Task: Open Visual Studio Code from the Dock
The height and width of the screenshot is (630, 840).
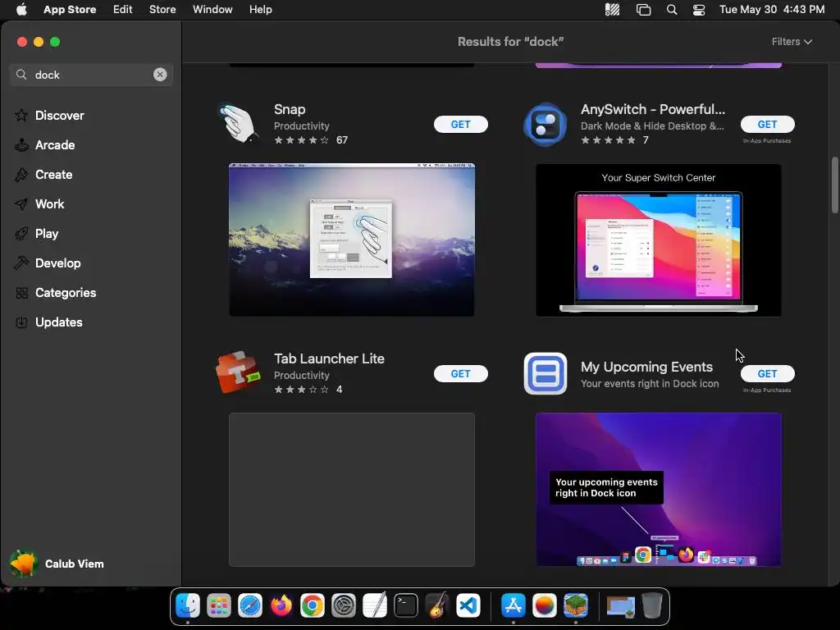Action: tap(468, 606)
